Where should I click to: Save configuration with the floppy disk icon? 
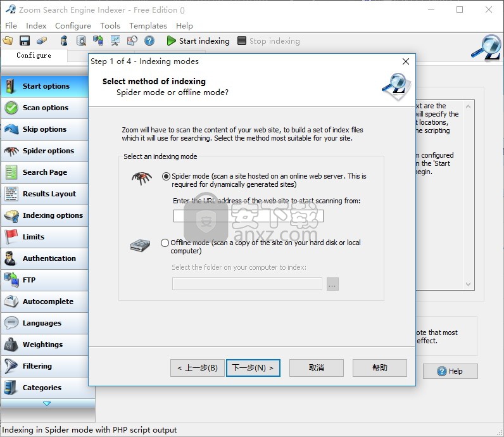click(25, 41)
